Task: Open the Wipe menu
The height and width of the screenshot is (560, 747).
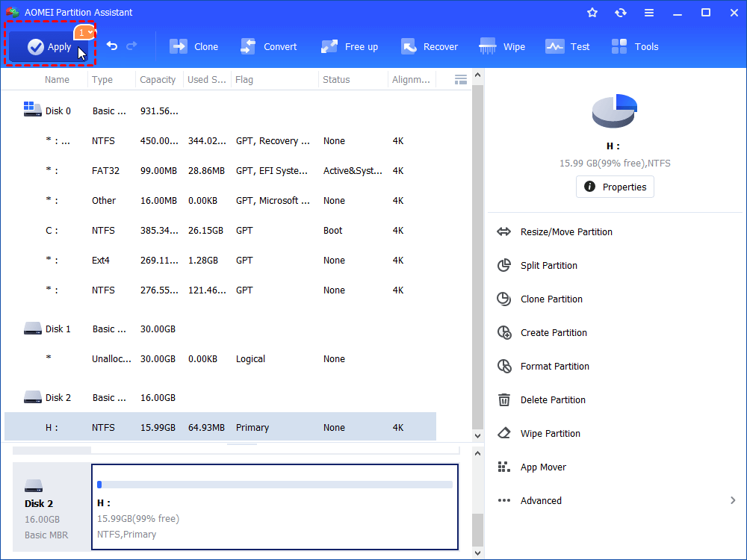Action: click(502, 46)
